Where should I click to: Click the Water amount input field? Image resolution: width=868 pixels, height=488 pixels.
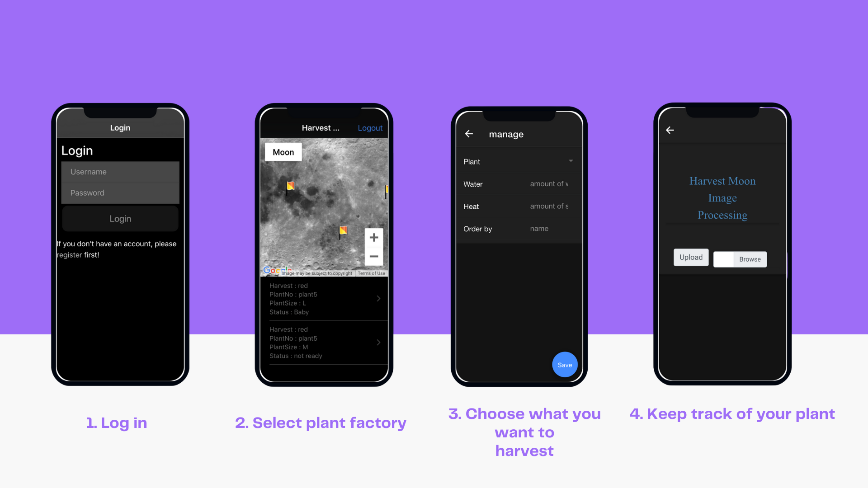pyautogui.click(x=549, y=183)
